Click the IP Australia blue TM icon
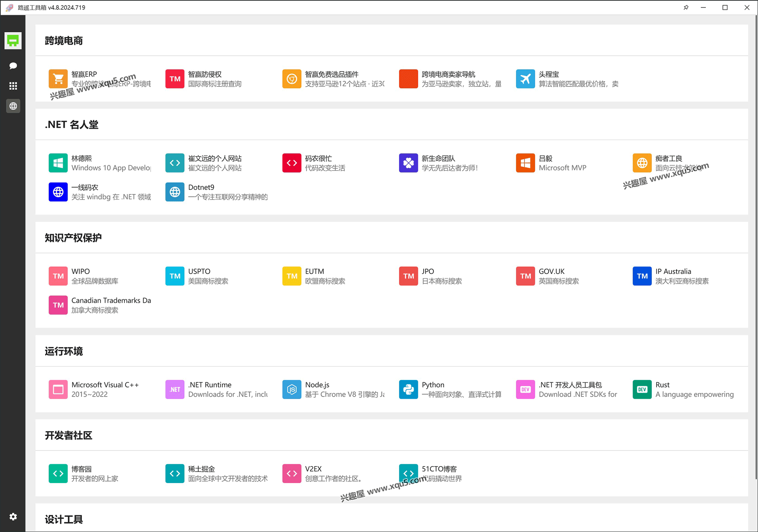The image size is (758, 532). [642, 276]
